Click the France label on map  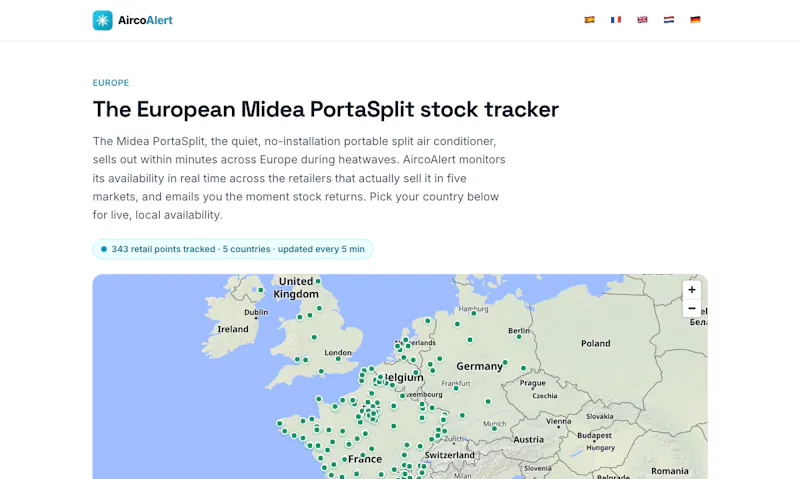[365, 459]
